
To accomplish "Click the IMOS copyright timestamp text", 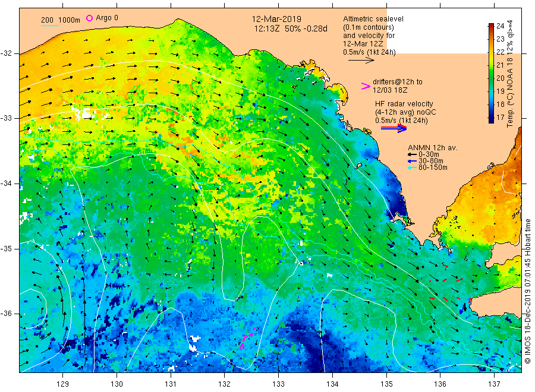I will pyautogui.click(x=527, y=291).
